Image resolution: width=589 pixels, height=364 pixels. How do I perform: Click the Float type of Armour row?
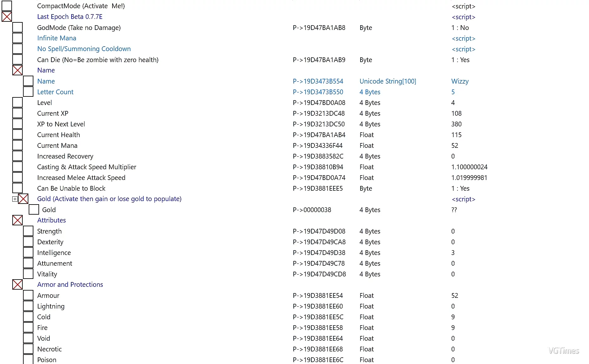point(367,296)
